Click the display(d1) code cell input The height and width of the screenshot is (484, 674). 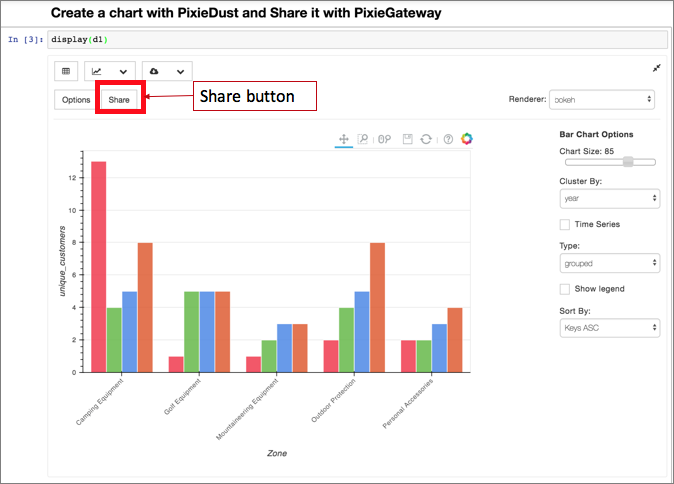(357, 40)
